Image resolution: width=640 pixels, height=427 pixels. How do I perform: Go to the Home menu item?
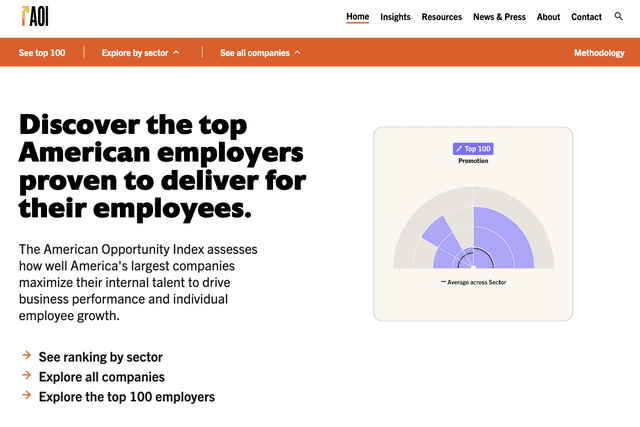pyautogui.click(x=358, y=17)
